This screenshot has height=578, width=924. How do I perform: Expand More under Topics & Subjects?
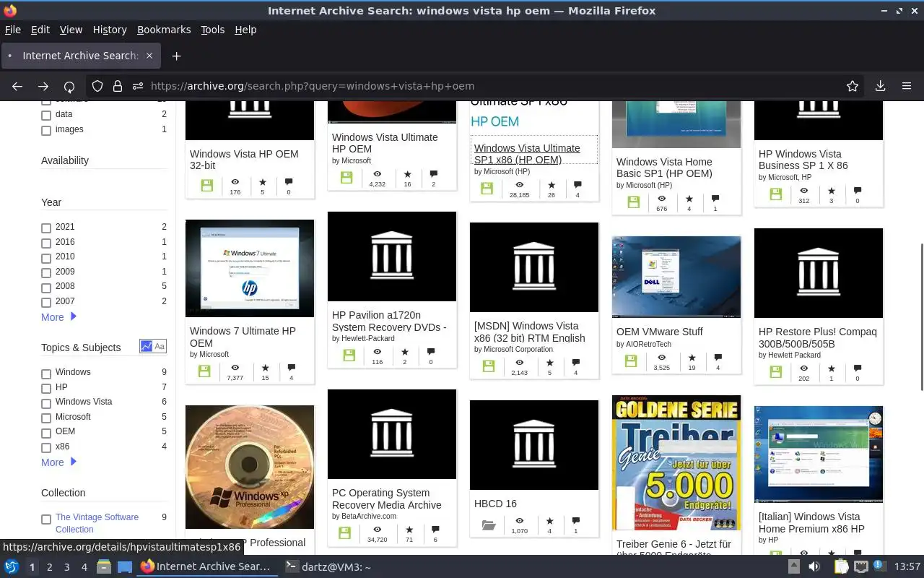point(58,462)
